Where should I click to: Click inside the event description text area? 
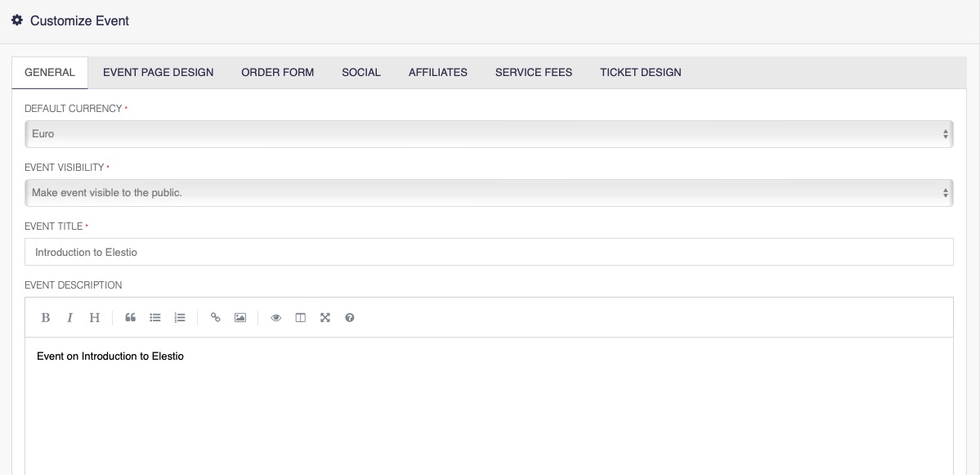click(x=489, y=409)
